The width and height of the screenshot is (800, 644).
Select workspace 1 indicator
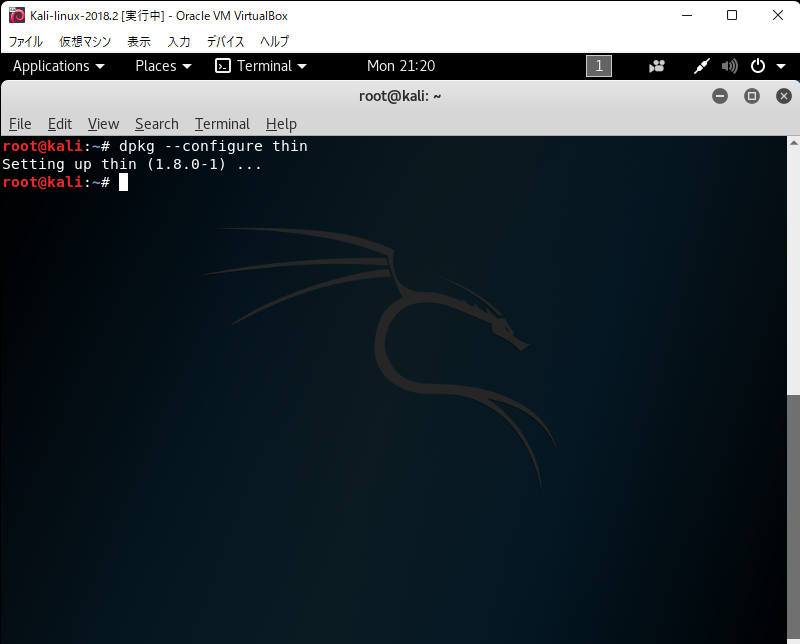[599, 66]
